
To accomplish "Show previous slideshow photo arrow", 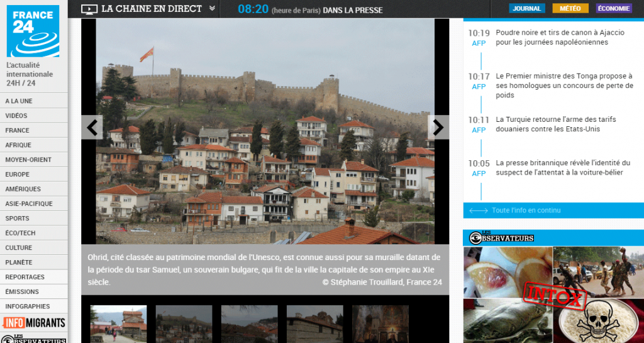I will click(x=92, y=127).
